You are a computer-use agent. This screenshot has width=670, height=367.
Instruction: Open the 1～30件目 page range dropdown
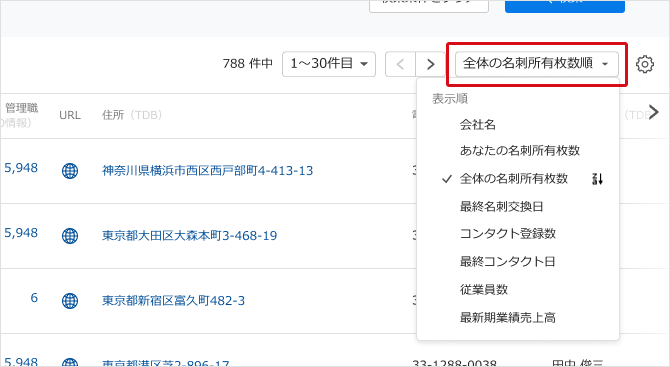point(329,64)
